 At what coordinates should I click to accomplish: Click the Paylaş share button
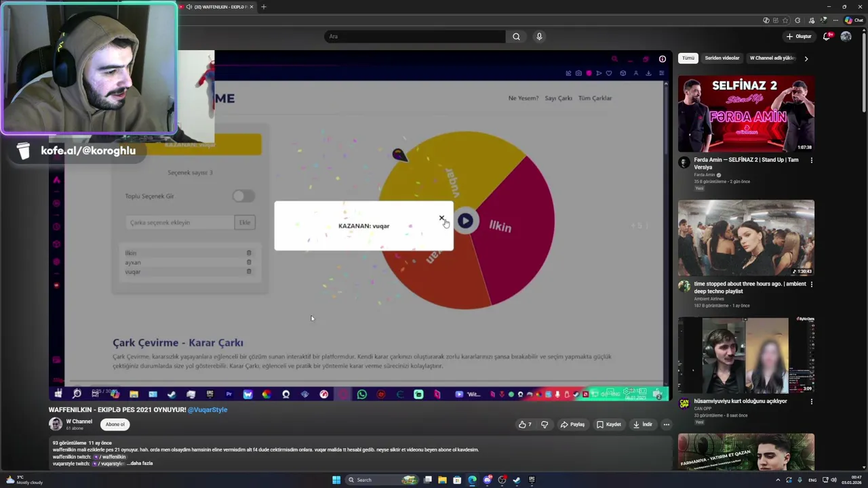(572, 424)
